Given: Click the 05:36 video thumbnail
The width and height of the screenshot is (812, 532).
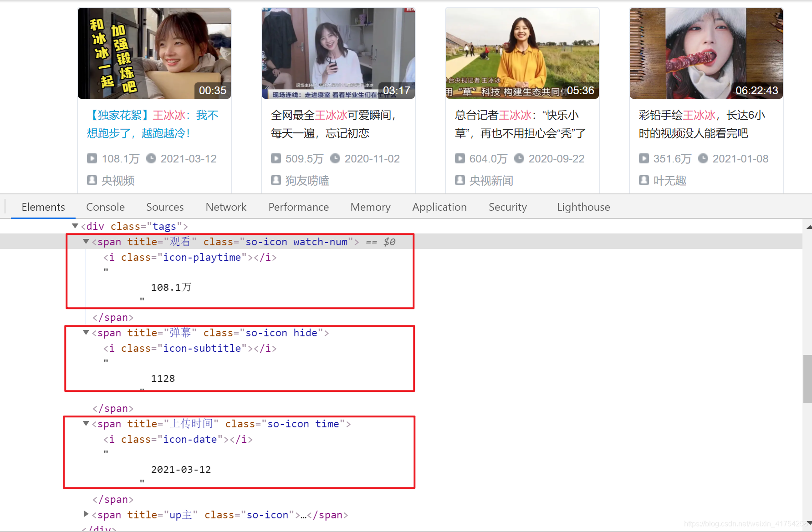Looking at the screenshot, I should 522,53.
